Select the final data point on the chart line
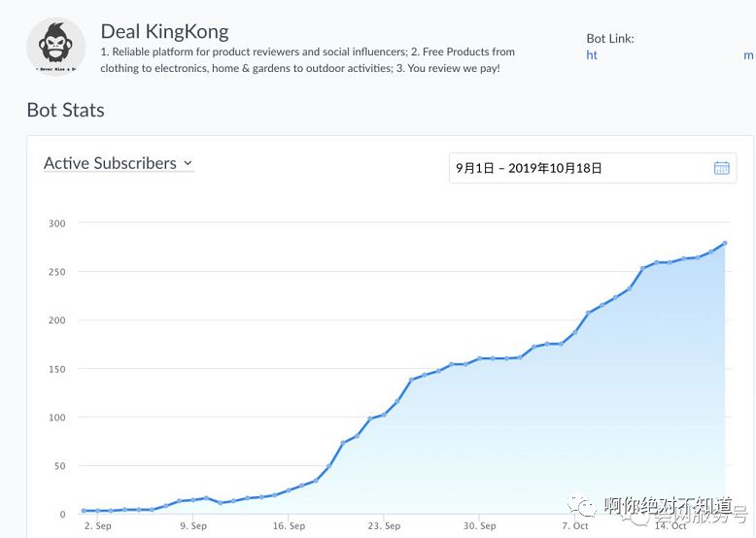Image resolution: width=756 pixels, height=538 pixels. (x=725, y=244)
